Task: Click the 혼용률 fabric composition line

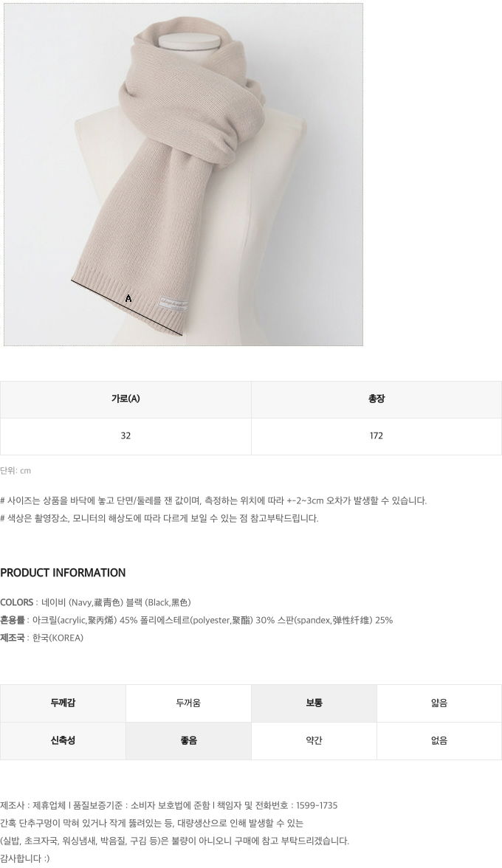Action: pyautogui.click(x=196, y=620)
